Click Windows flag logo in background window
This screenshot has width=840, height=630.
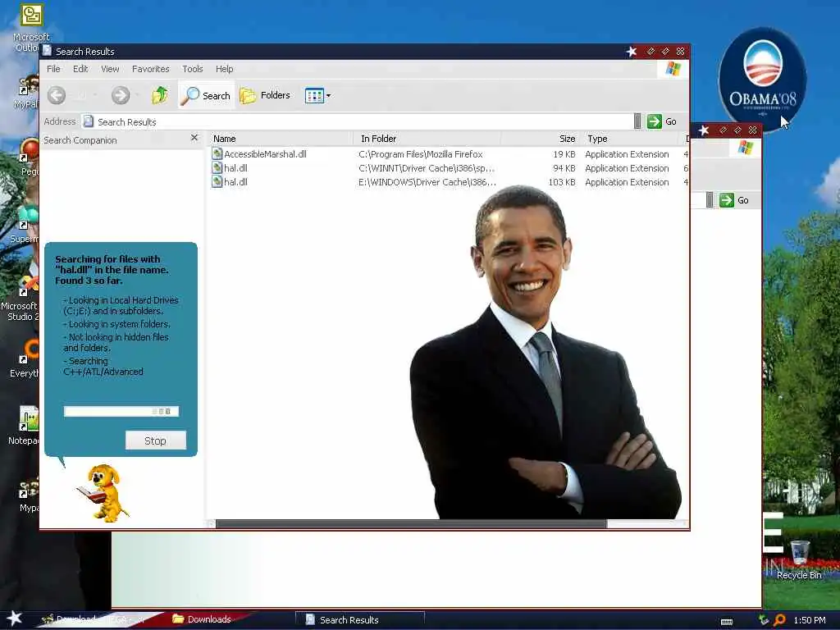[746, 148]
